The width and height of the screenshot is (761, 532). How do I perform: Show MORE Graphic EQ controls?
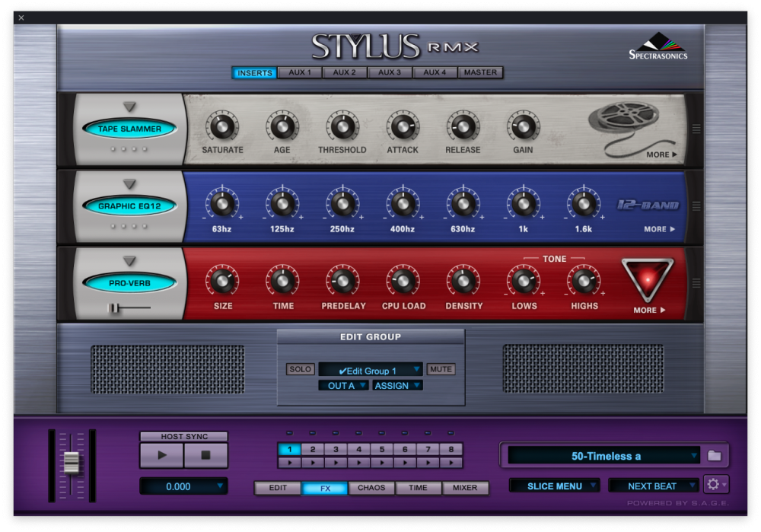click(659, 229)
